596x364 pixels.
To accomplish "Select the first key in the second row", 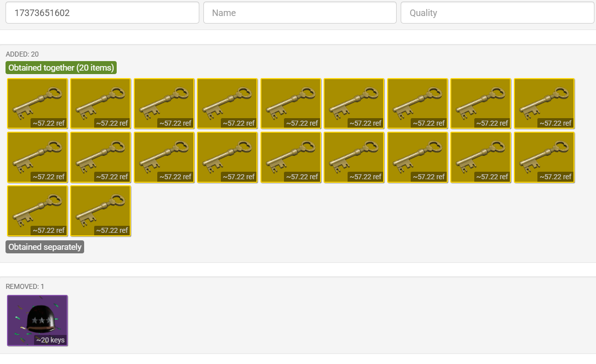I will (37, 157).
